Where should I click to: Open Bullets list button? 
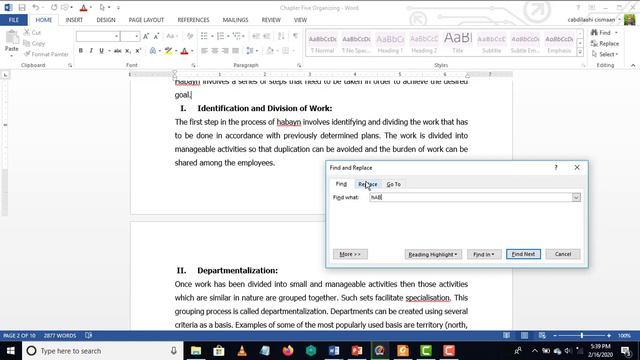(x=204, y=36)
